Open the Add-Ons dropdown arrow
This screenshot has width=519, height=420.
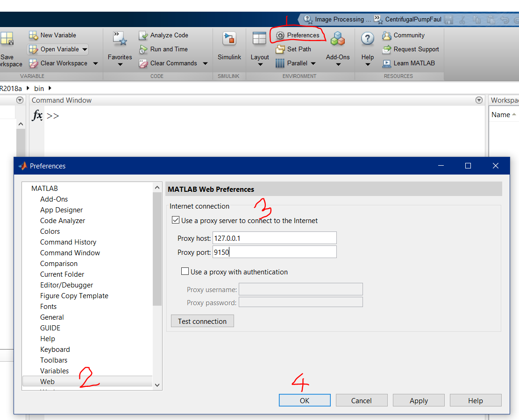(x=338, y=64)
